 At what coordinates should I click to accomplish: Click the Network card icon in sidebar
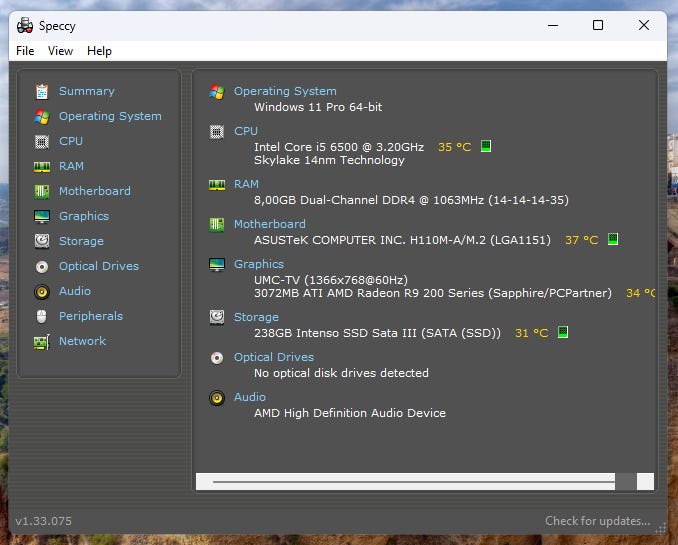42,342
